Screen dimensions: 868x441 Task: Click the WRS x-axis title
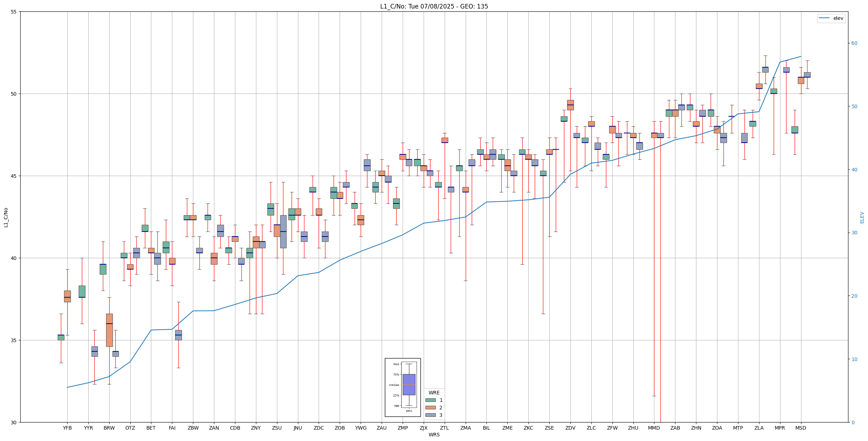coord(434,435)
